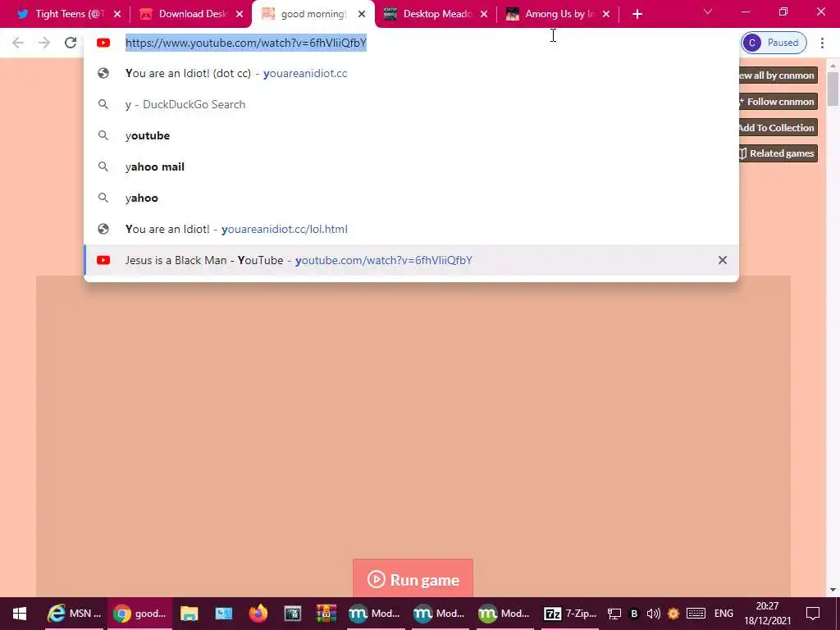The image size is (840, 630).
Task: Open the monitor-icon taskbar app beside Firefox
Action: point(293,614)
